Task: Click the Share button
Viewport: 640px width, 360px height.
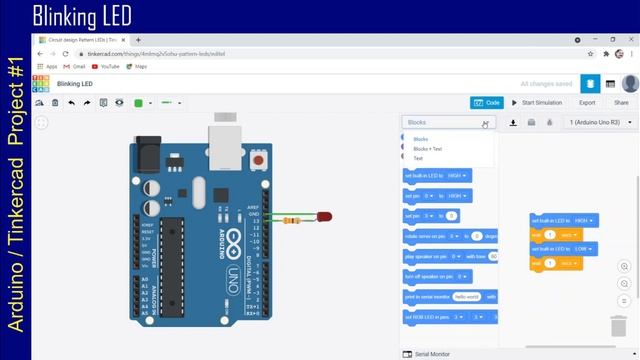Action: coord(621,103)
